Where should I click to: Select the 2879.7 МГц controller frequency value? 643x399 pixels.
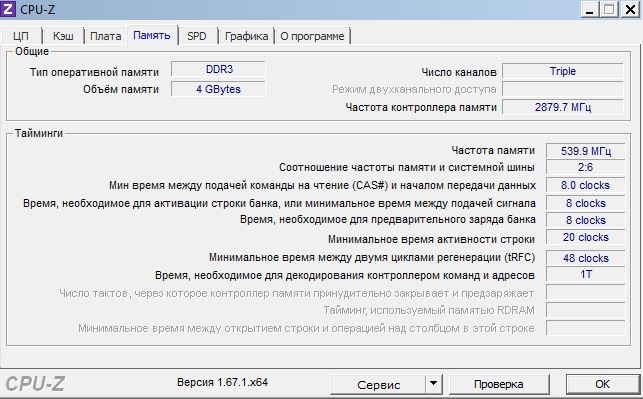(563, 107)
